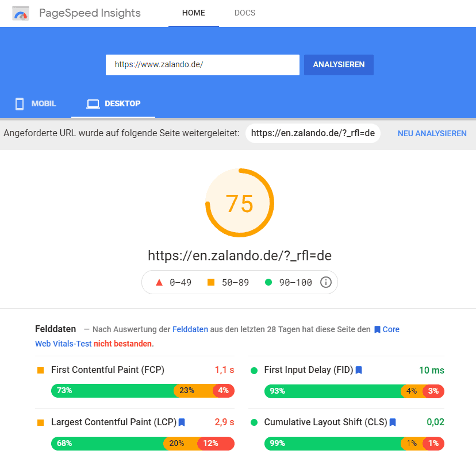Click the orange square beside LCP

tap(40, 422)
